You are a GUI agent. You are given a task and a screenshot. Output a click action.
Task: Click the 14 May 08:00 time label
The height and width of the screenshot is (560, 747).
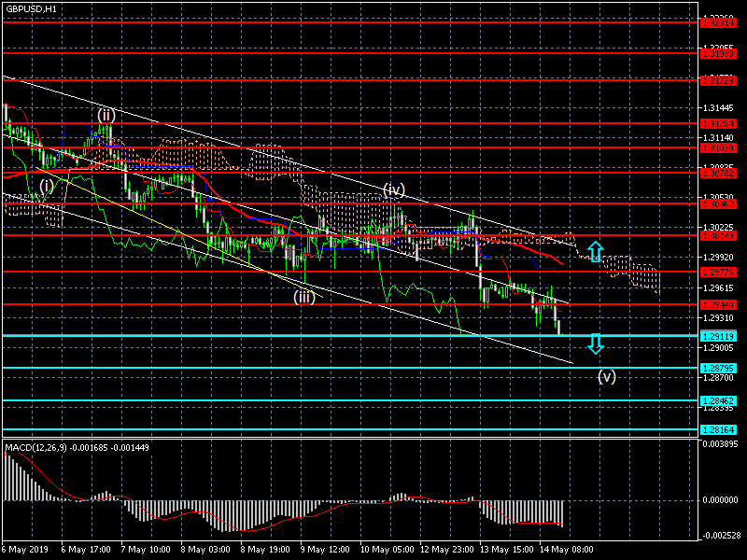click(x=567, y=550)
